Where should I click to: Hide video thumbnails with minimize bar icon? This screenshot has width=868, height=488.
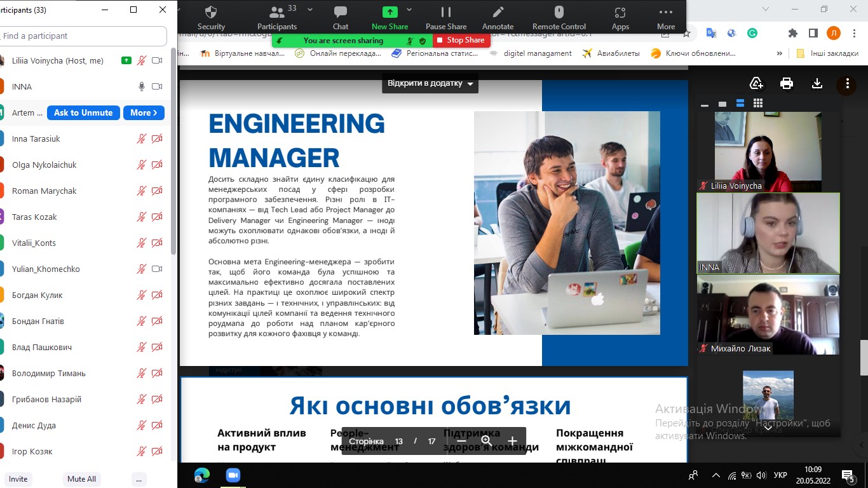coord(705,105)
